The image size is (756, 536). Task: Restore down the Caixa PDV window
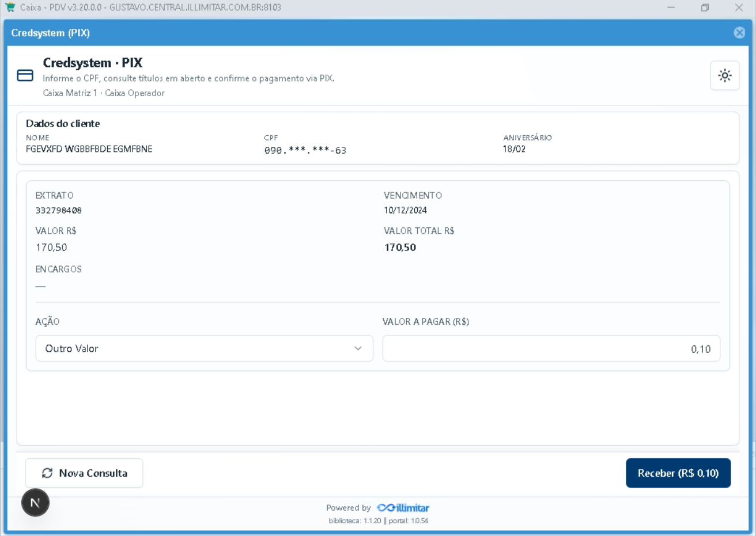[x=705, y=7]
